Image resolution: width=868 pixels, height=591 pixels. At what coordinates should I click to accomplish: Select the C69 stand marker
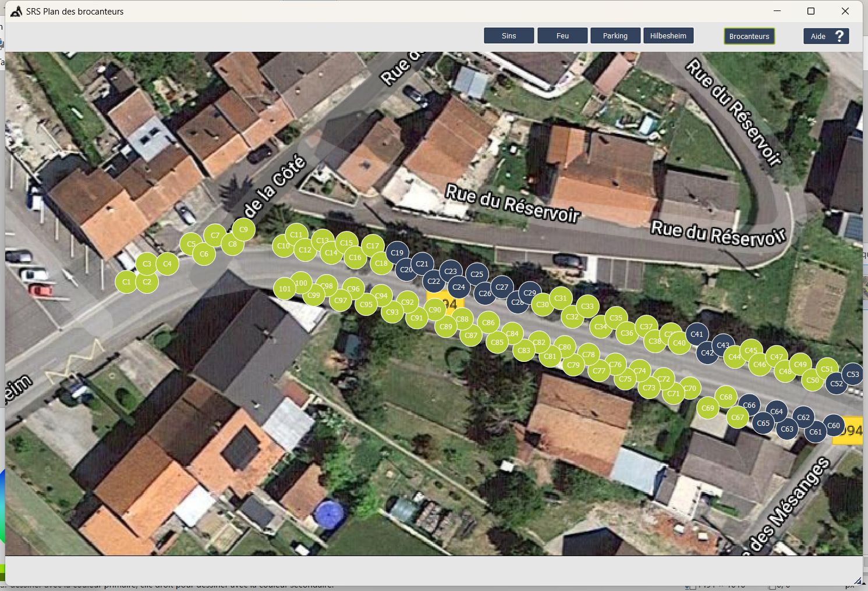(708, 408)
